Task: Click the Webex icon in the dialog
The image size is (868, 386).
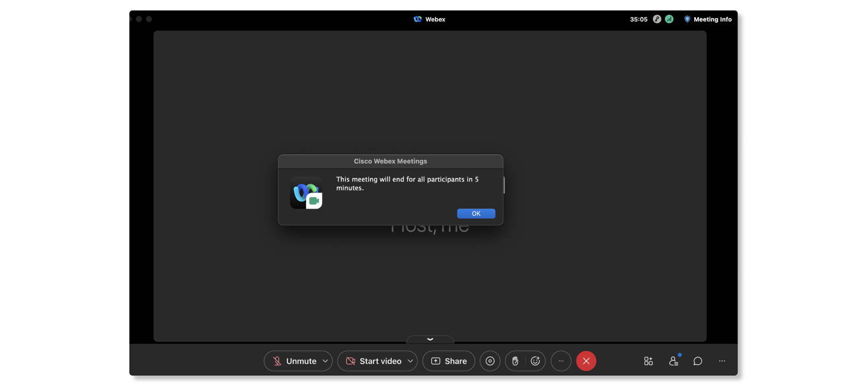Action: click(306, 193)
